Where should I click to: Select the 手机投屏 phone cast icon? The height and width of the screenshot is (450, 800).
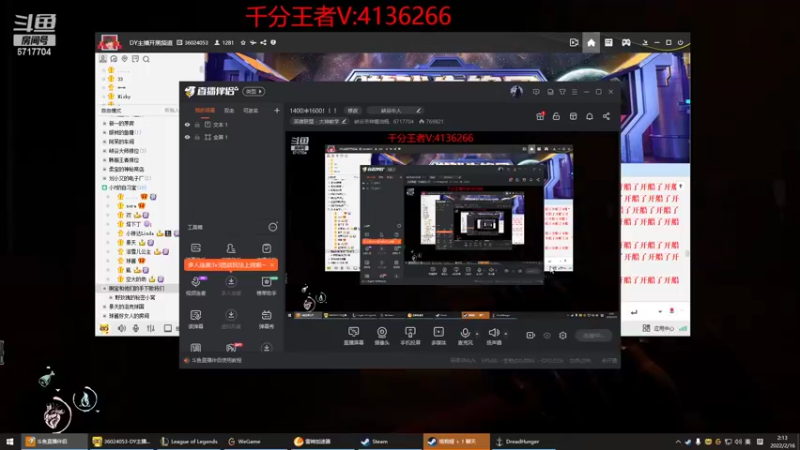click(410, 336)
